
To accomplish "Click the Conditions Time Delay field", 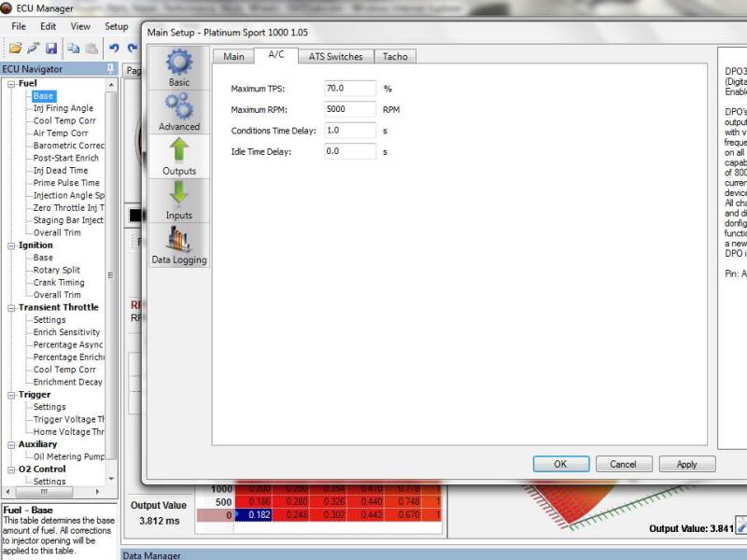I will 350,130.
